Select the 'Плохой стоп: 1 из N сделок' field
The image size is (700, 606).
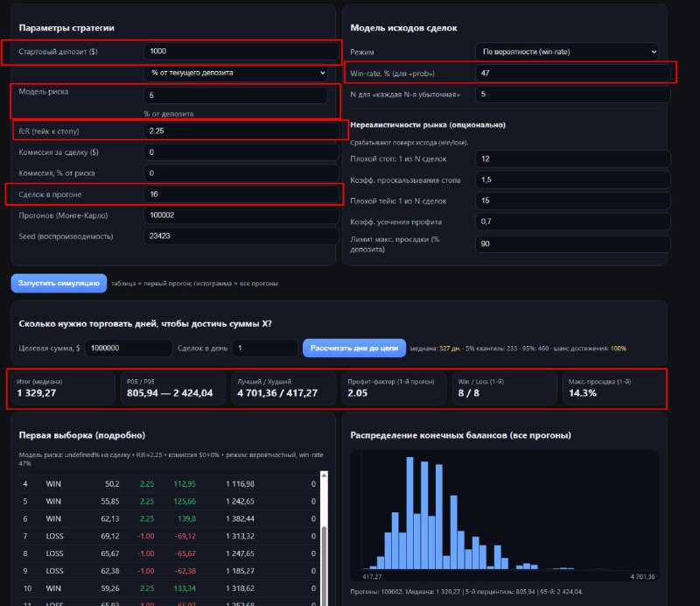pos(572,159)
